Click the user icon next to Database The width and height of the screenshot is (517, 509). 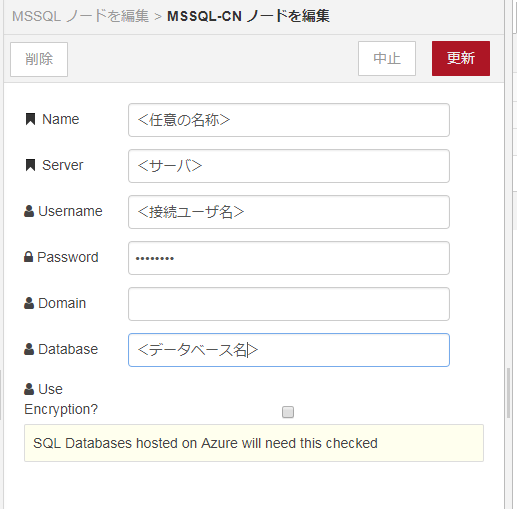tap(29, 349)
